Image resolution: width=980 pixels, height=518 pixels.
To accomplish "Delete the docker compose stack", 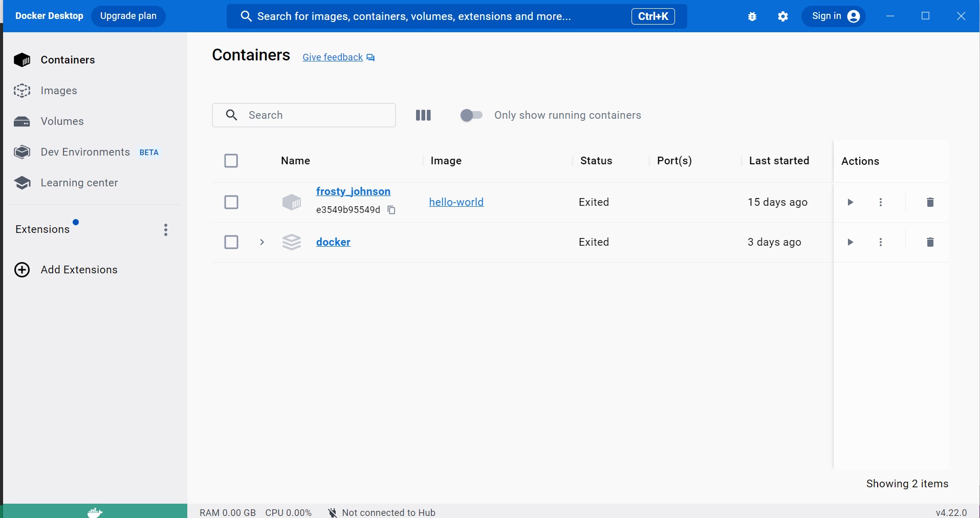I will tap(930, 242).
